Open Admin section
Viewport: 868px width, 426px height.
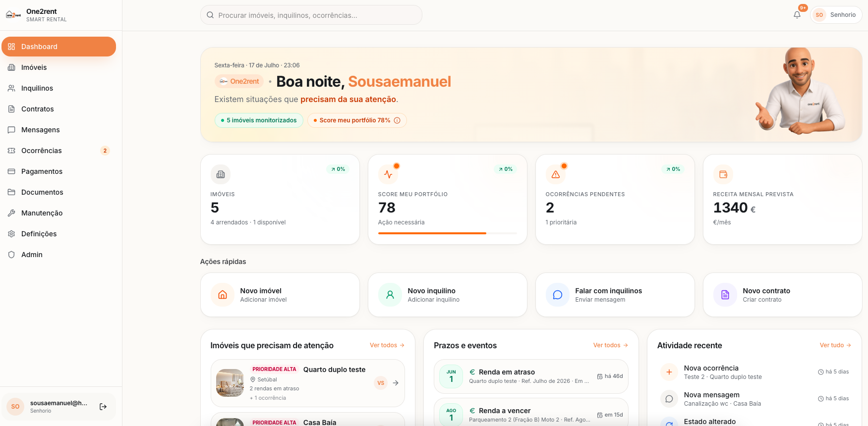coord(58,255)
